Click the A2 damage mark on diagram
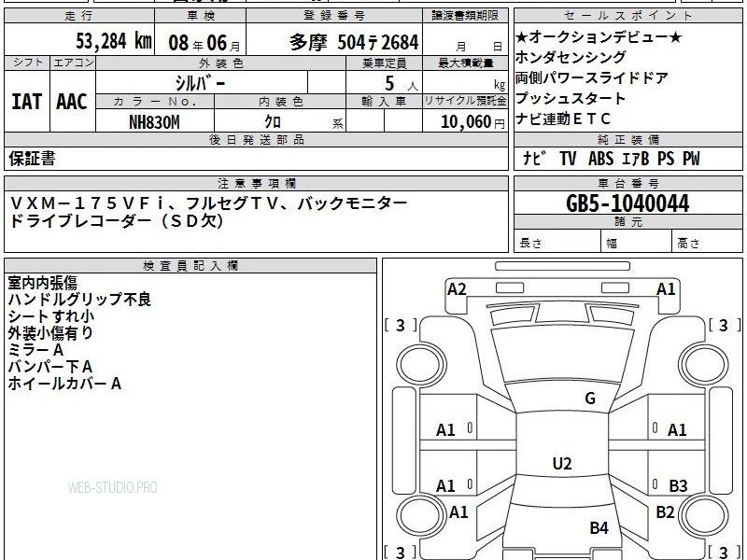This screenshot has height=560, width=747. [457, 289]
